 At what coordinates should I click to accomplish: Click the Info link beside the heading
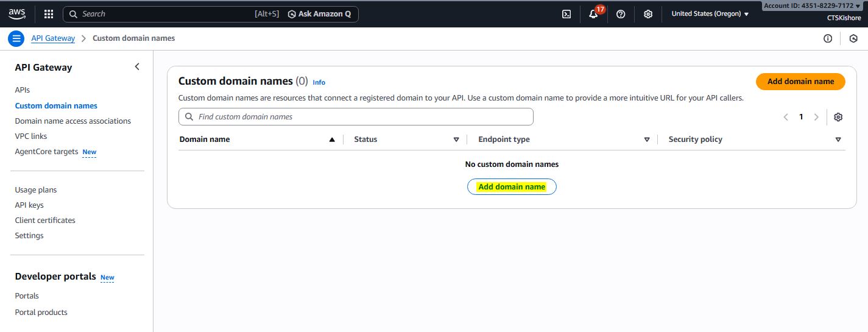[319, 82]
